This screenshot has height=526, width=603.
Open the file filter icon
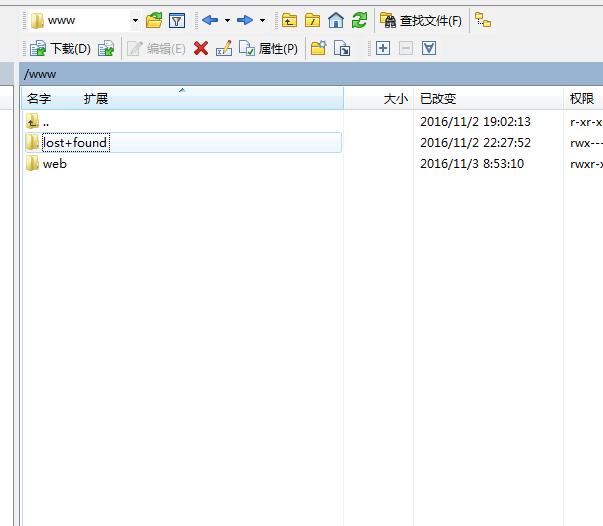pyautogui.click(x=177, y=20)
